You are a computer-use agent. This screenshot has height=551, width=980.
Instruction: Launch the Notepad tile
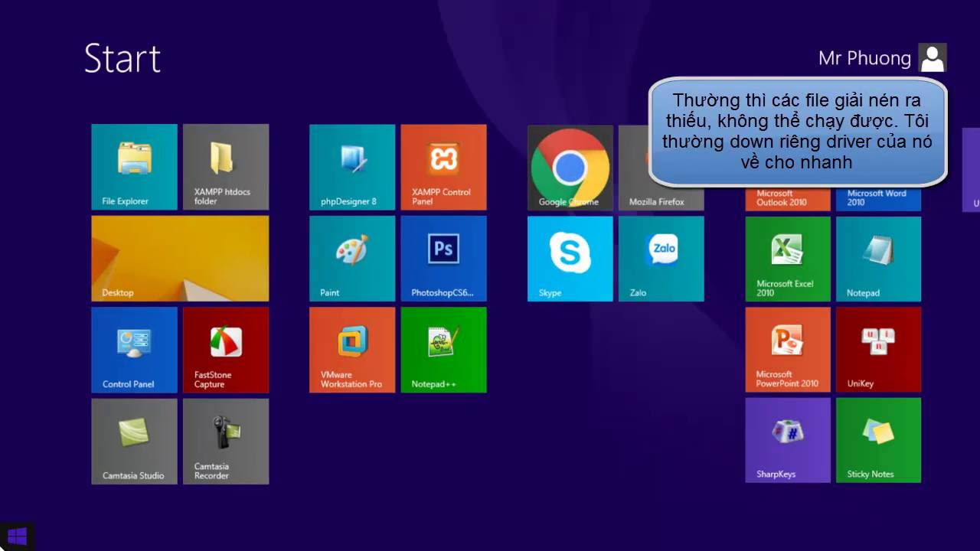pyautogui.click(x=879, y=259)
